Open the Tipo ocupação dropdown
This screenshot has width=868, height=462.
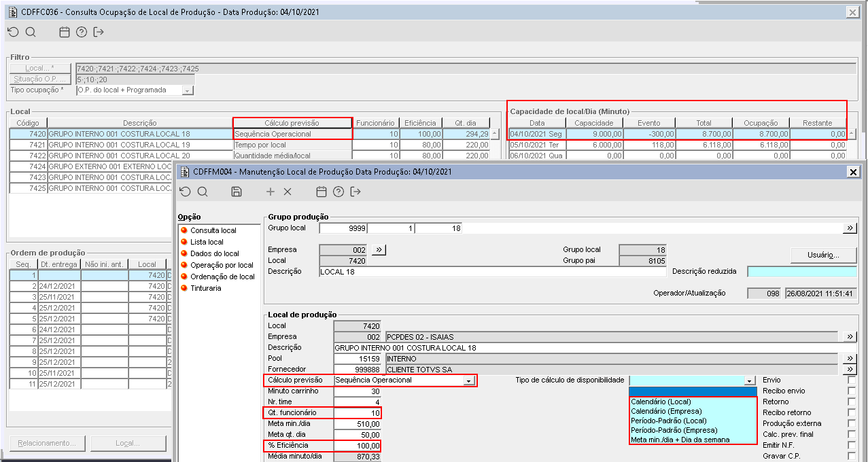click(188, 90)
